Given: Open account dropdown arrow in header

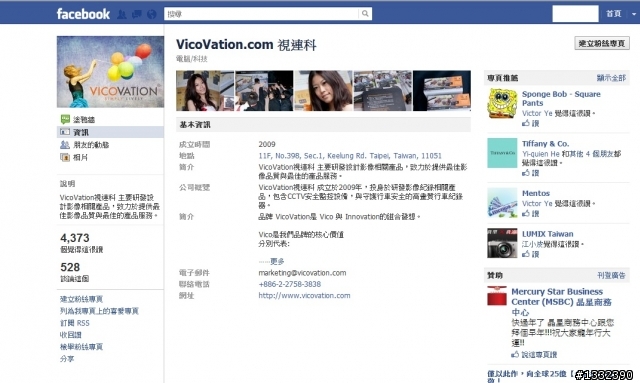Looking at the screenshot, I should pyautogui.click(x=633, y=14).
